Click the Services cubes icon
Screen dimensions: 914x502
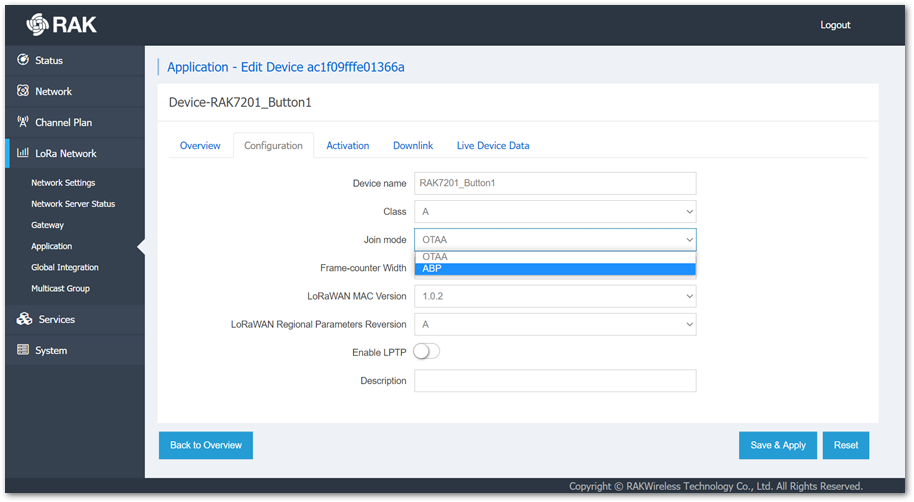(24, 318)
